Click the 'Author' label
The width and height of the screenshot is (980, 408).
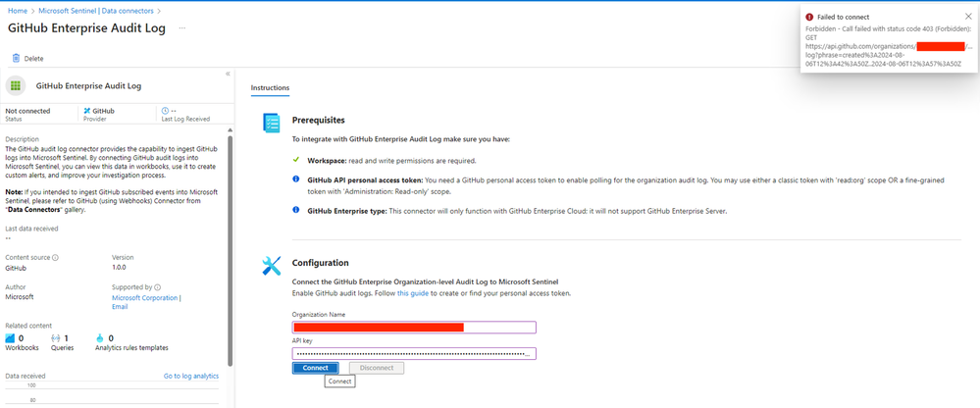pyautogui.click(x=15, y=287)
